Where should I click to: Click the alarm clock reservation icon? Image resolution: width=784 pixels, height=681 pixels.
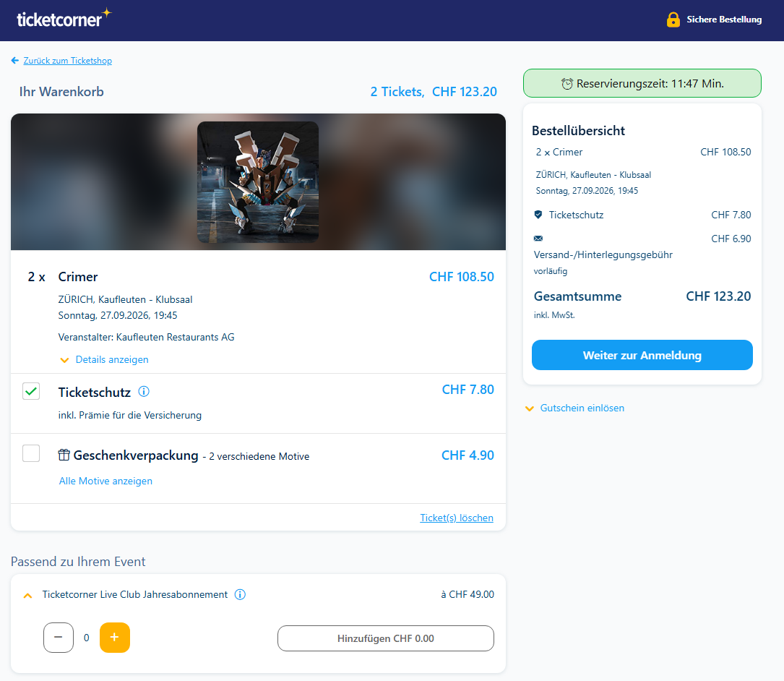point(567,84)
